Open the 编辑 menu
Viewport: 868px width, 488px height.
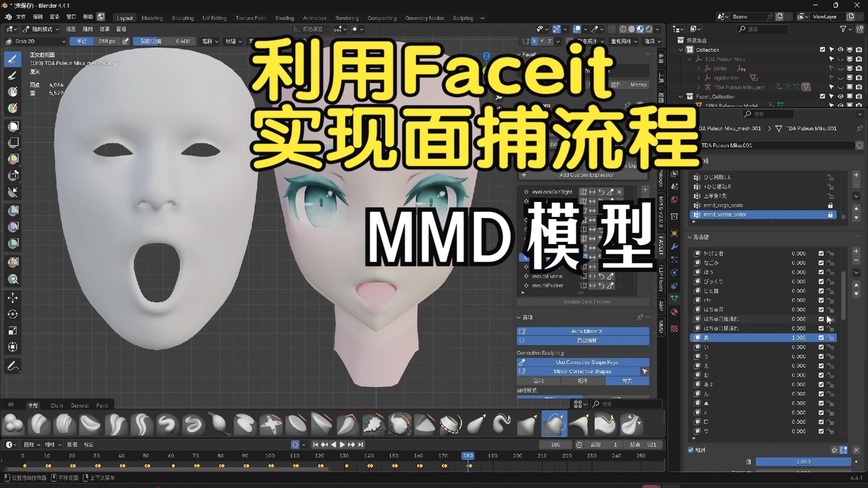(38, 17)
